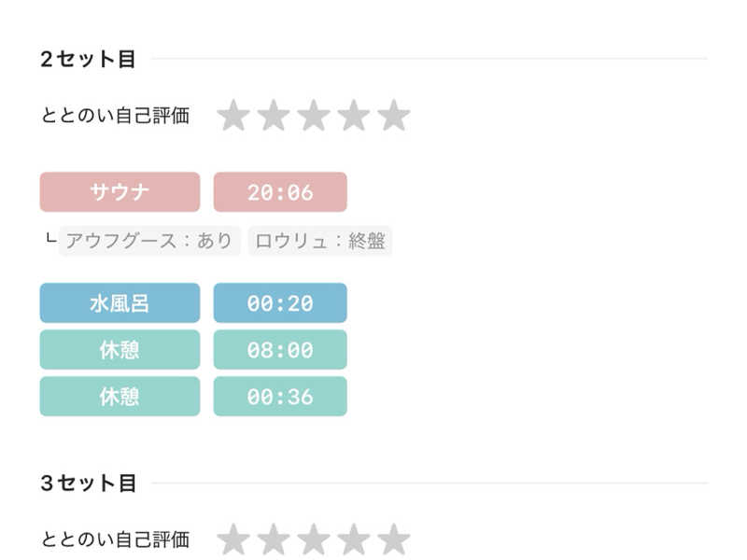Image resolution: width=747 pixels, height=560 pixels.
Task: Select the sauna time 20:06
Action: (x=280, y=192)
